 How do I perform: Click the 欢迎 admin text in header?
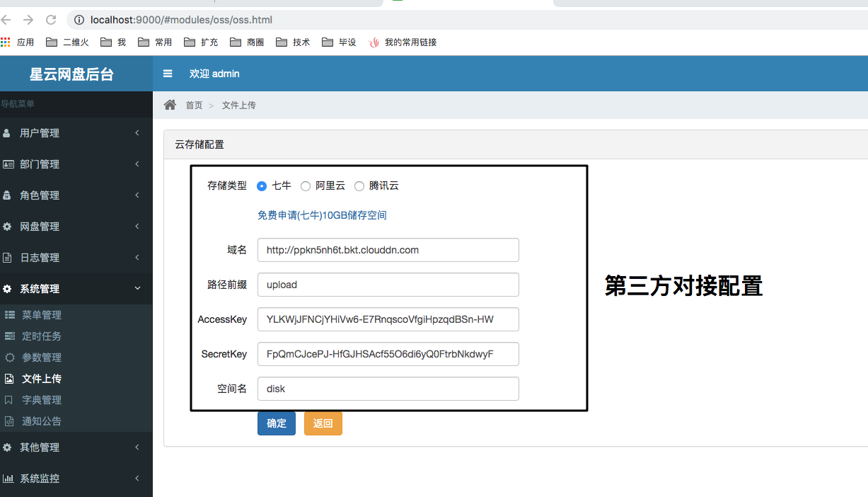click(x=214, y=74)
